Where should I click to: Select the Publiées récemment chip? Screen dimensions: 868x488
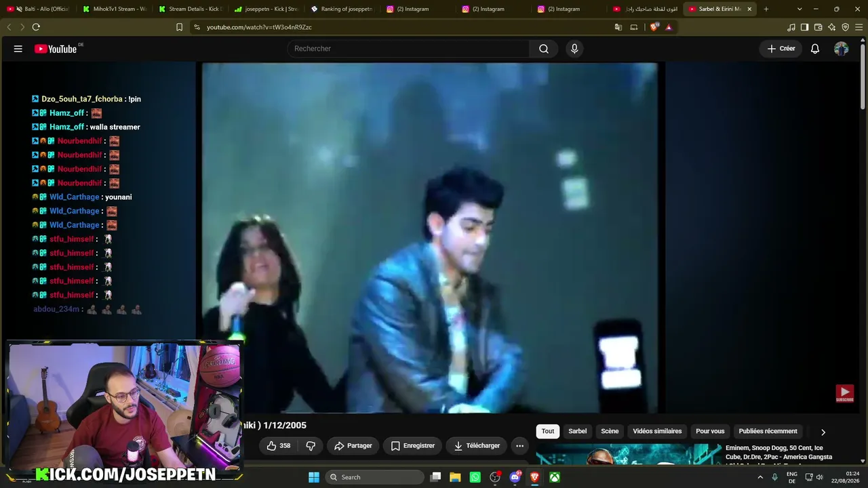pos(768,431)
